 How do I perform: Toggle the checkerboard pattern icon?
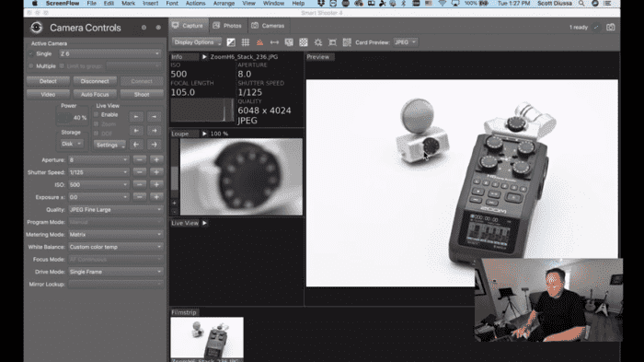(x=304, y=42)
